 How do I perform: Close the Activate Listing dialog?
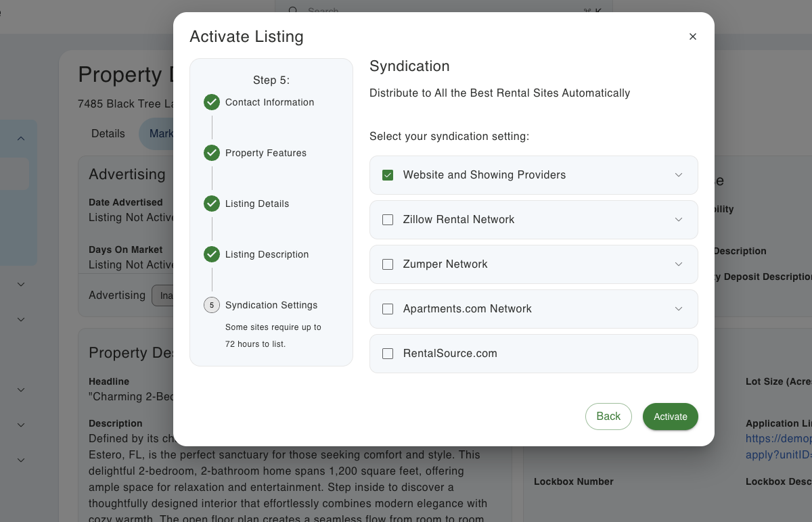pyautogui.click(x=692, y=37)
